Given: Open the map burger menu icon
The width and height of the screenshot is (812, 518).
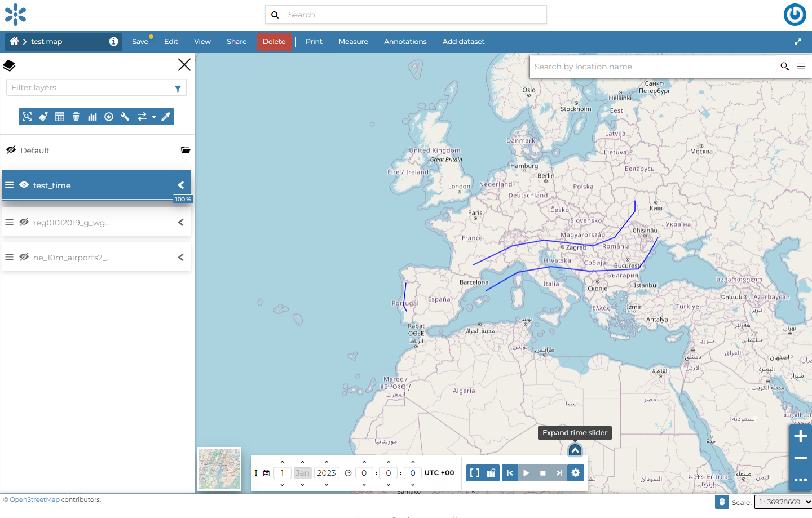Looking at the screenshot, I should (801, 67).
